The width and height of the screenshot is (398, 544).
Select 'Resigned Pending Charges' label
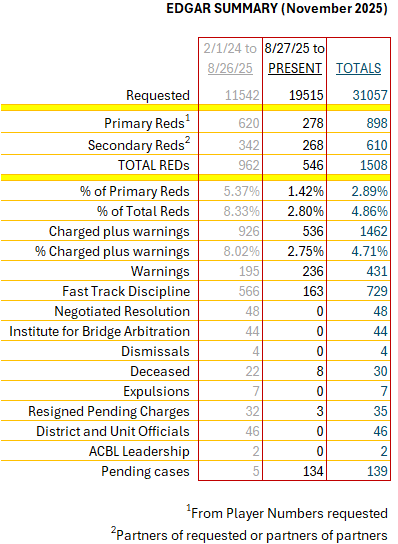point(109,411)
